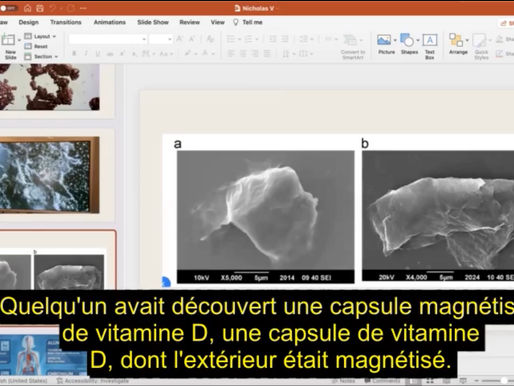This screenshot has height=386, width=514.
Task: Open the Section dropdown
Action: point(41,57)
